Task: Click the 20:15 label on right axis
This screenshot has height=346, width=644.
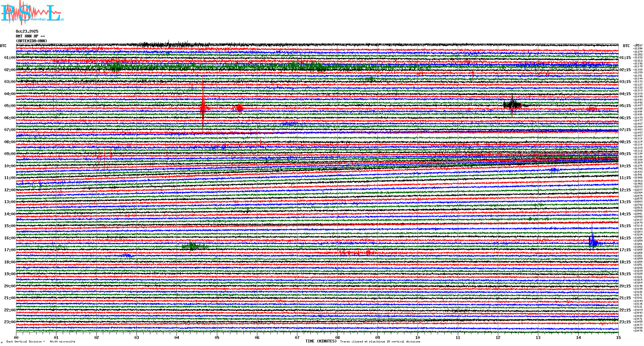Action: click(625, 286)
